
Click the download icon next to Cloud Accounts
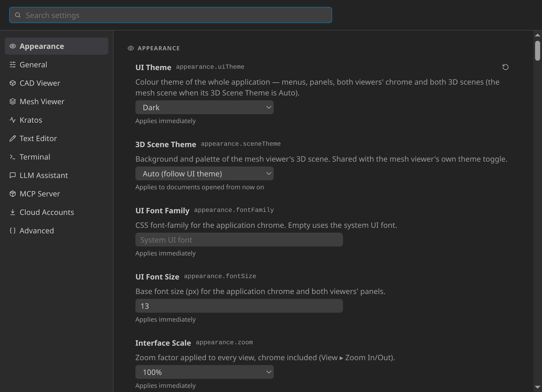[13, 212]
